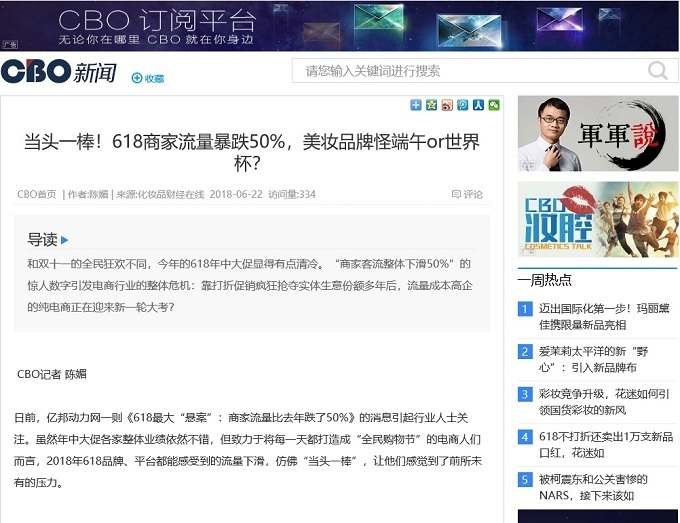Click the CBO新闻 logo
Image resolution: width=680 pixels, height=523 pixels.
[x=59, y=71]
